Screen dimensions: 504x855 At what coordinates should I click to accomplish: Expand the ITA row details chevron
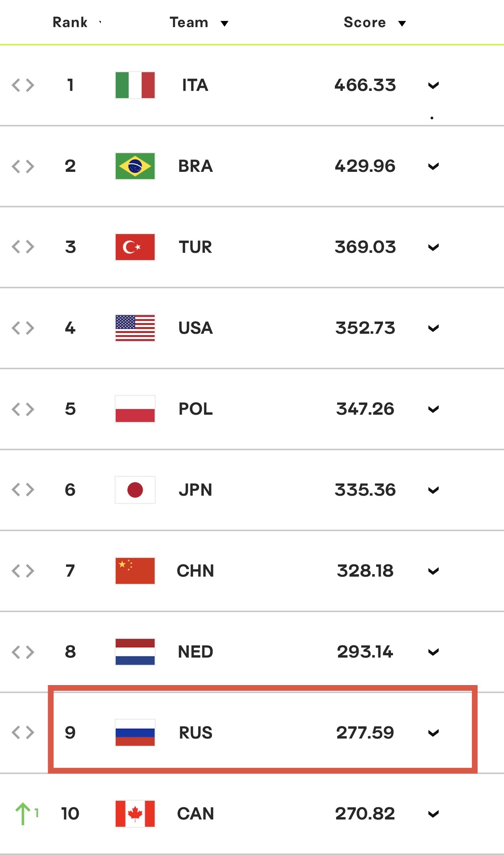(x=433, y=86)
